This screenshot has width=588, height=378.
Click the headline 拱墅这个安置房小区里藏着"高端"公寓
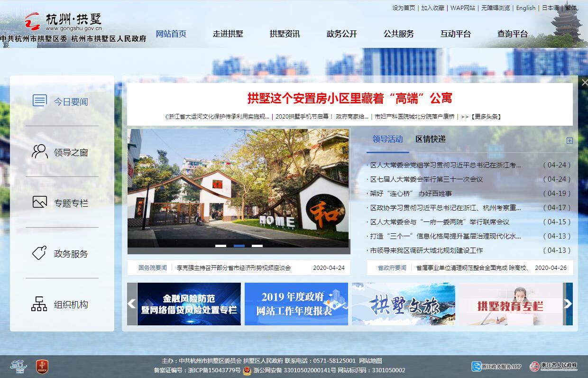coord(349,98)
